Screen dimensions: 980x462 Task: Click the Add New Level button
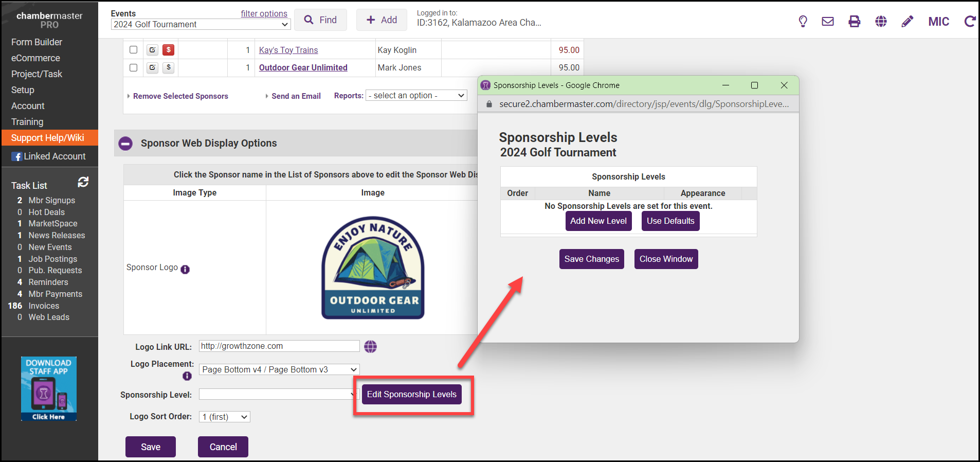pyautogui.click(x=598, y=221)
